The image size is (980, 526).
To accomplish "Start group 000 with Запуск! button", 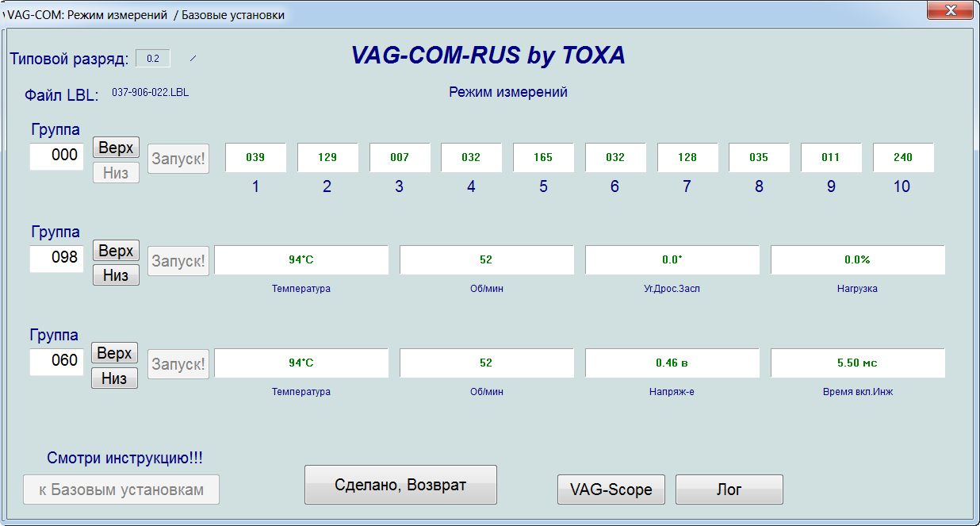I will (x=178, y=158).
